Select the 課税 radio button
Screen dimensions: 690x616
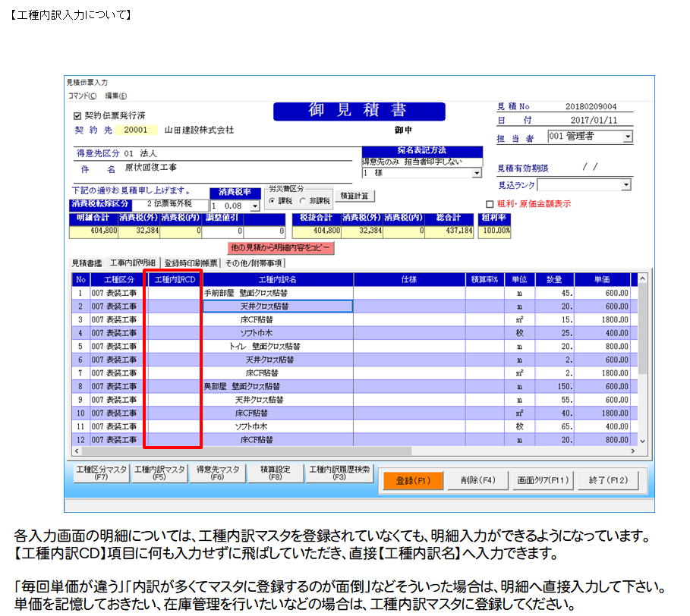(271, 201)
